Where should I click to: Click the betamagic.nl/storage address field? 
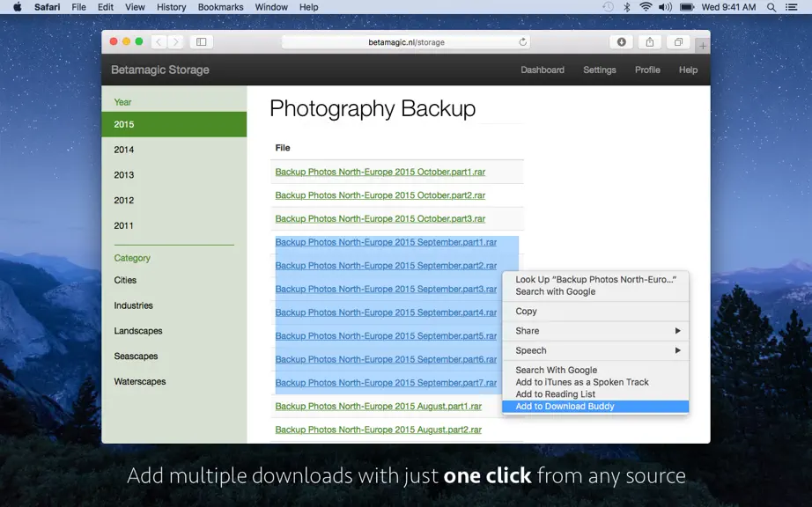(407, 42)
